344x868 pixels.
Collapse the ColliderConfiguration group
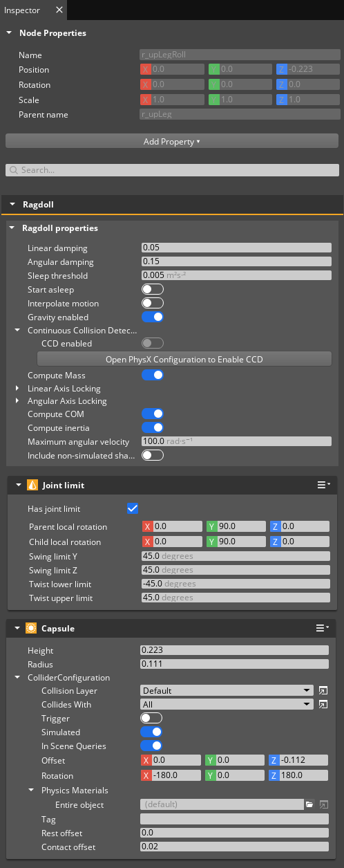pos(18,678)
